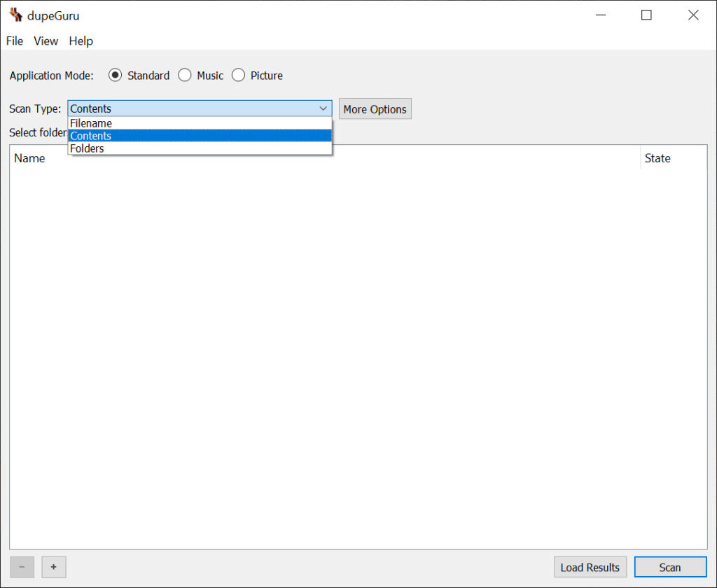
Task: Click the Name column header
Action: point(325,158)
